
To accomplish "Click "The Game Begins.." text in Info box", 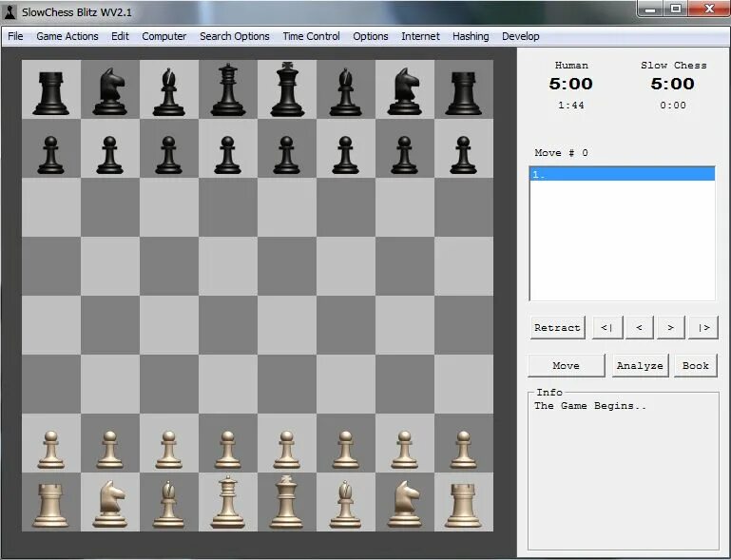I will coord(590,406).
